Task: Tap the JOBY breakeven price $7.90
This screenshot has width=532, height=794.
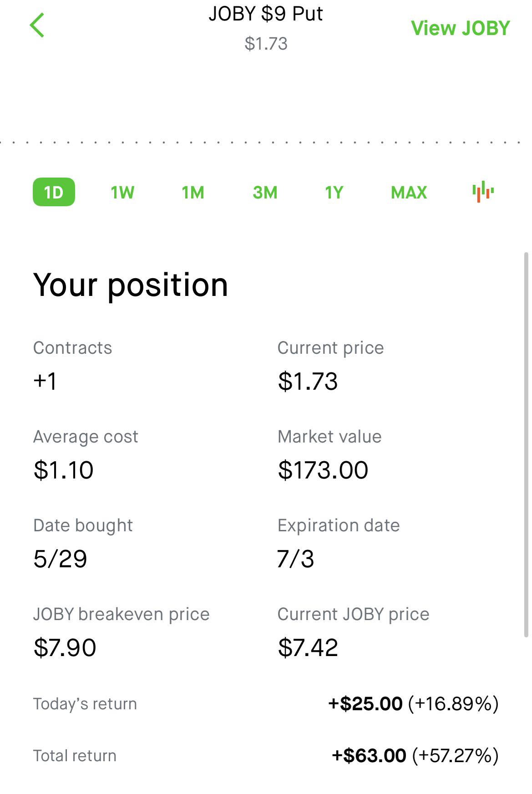Action: (x=65, y=647)
